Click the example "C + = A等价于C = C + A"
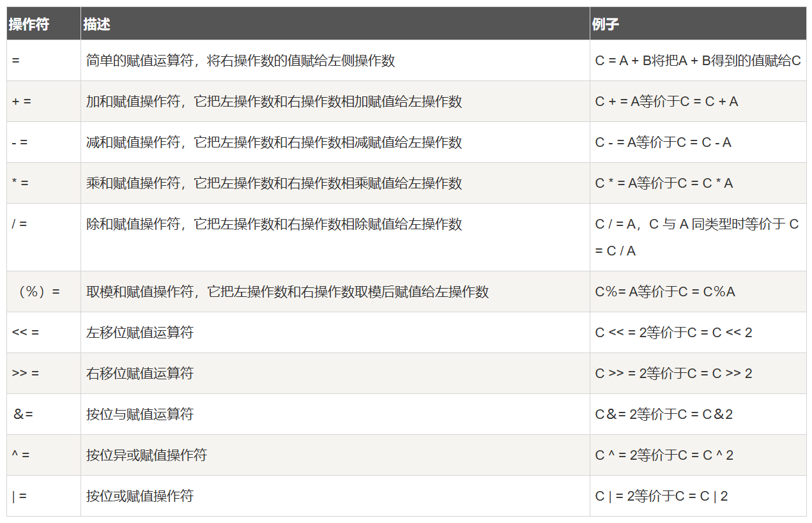This screenshot has height=523, width=812. 666,102
